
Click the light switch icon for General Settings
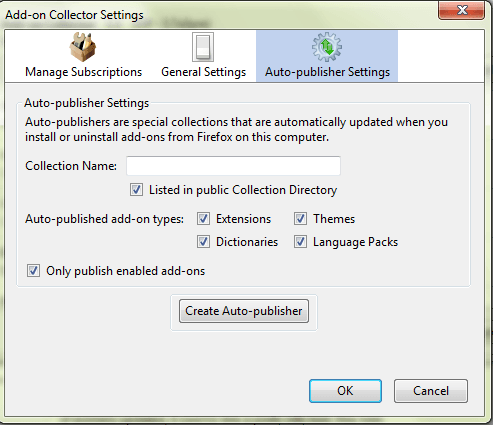[203, 47]
